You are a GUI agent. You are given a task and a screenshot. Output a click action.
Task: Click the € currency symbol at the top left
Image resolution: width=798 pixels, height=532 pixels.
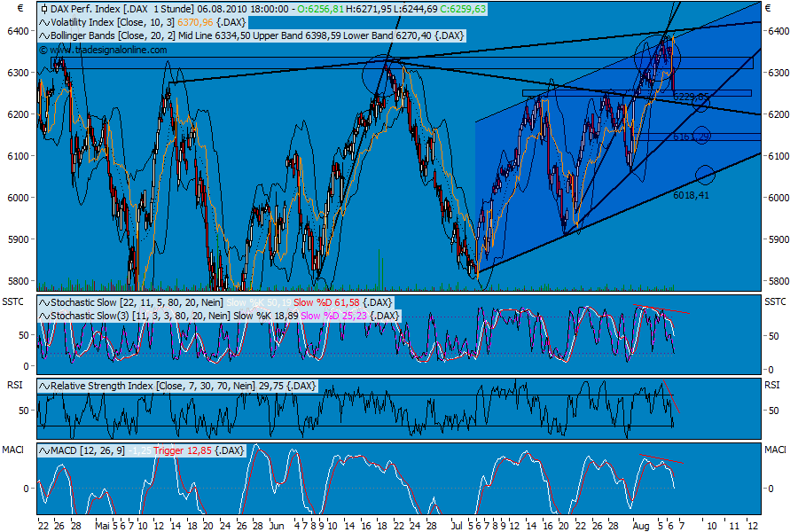[20, 8]
